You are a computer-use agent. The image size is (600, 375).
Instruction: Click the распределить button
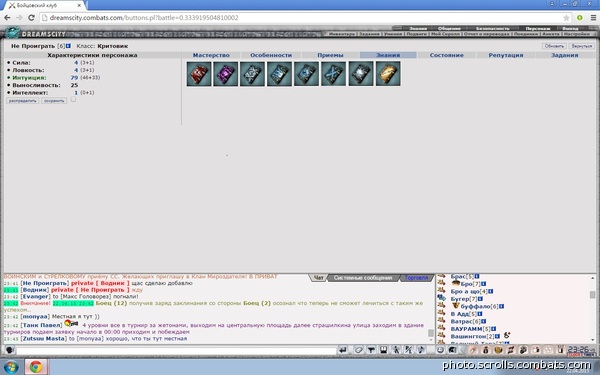(23, 101)
